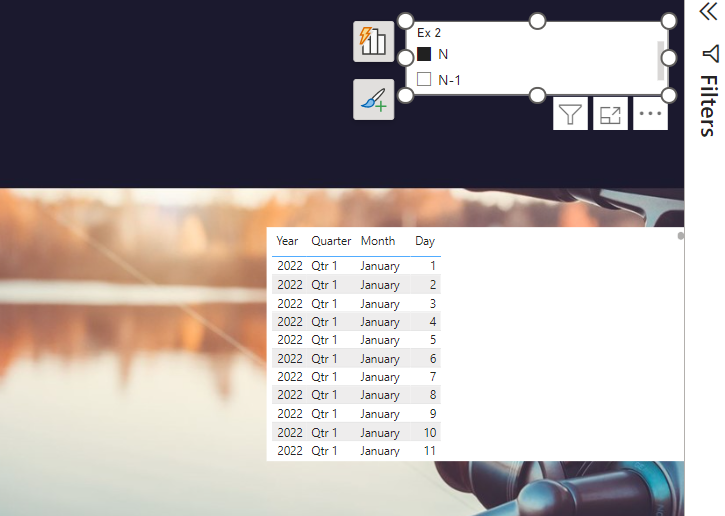This screenshot has width=725, height=516.
Task: Expand the Filters pane with double chevron
Action: 708,12
